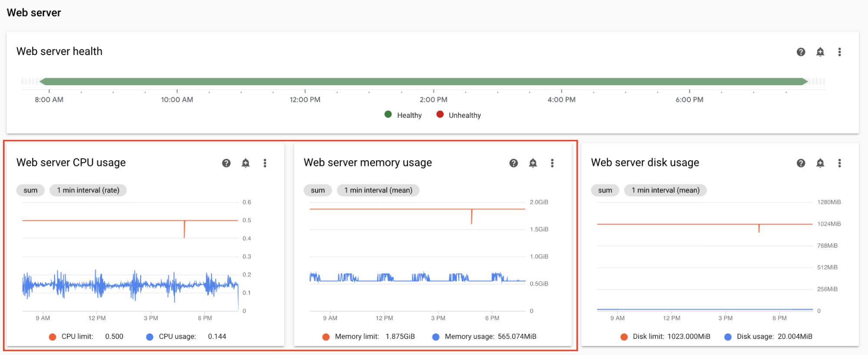
Task: Expand three-dot menu on memory usage chart
Action: pos(552,163)
